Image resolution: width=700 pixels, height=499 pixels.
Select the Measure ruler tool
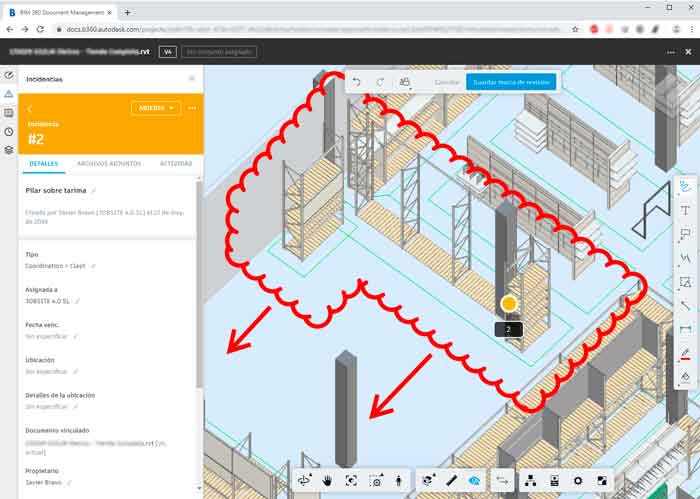click(451, 480)
